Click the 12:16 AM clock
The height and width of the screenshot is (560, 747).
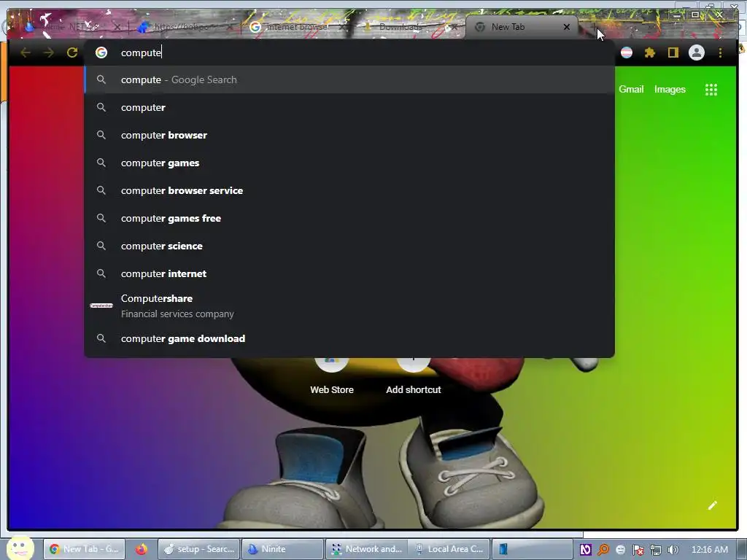(709, 550)
